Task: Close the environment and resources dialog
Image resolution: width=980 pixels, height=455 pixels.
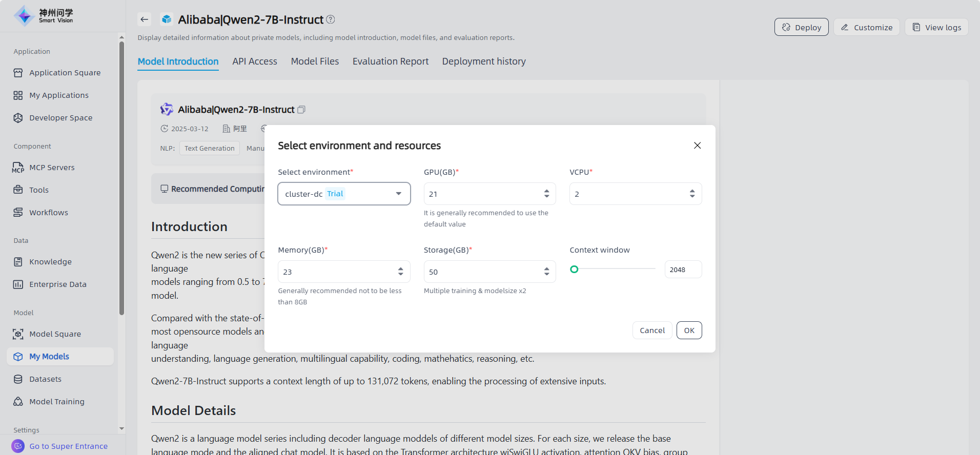Action: click(x=697, y=146)
